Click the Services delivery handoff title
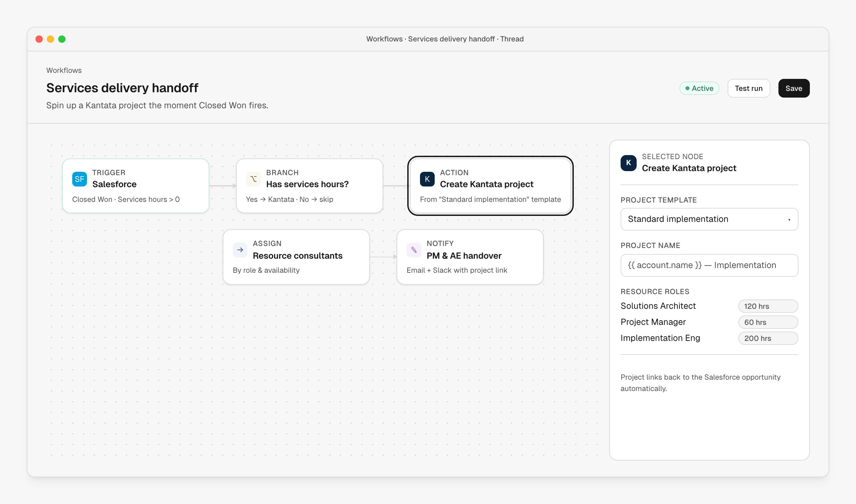The image size is (856, 504). [122, 88]
